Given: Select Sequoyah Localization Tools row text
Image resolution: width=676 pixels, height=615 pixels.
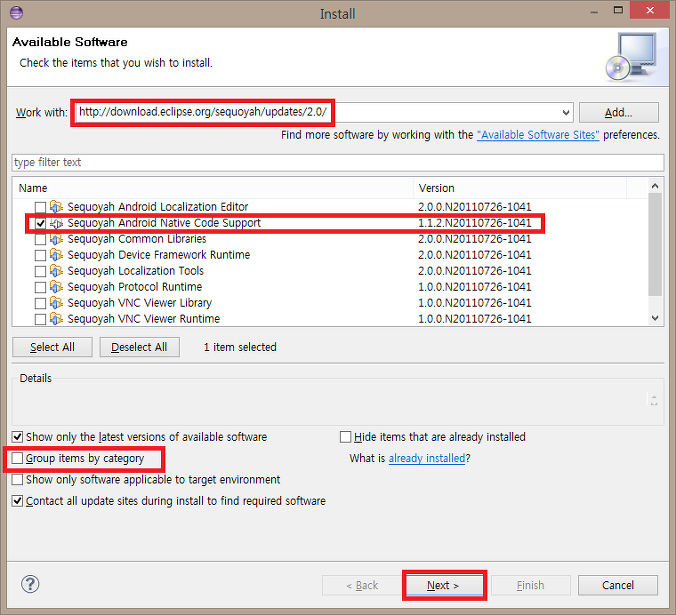Looking at the screenshot, I should click(136, 271).
